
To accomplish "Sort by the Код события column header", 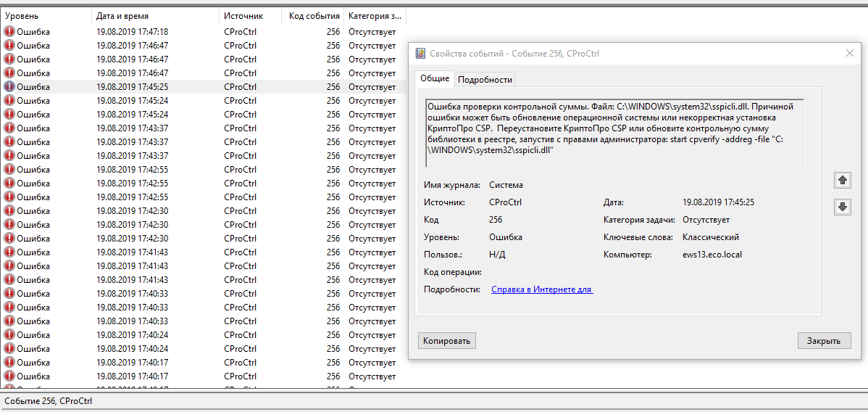I will point(313,16).
